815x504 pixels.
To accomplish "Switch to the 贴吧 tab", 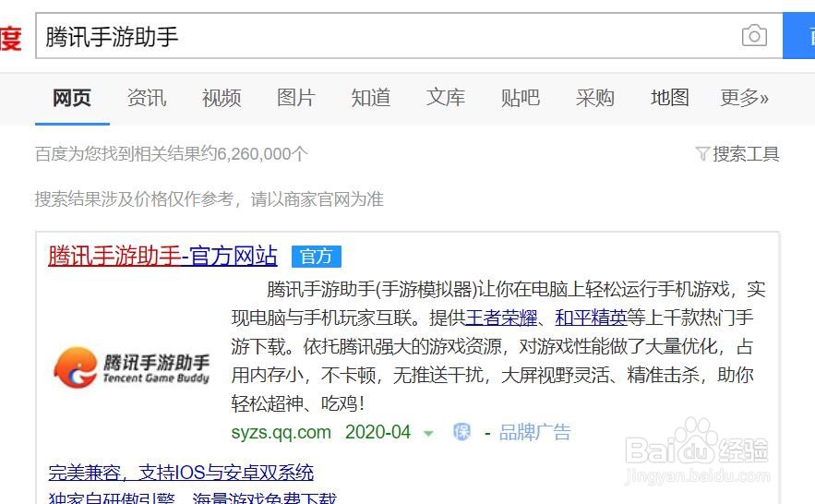I will click(x=521, y=98).
